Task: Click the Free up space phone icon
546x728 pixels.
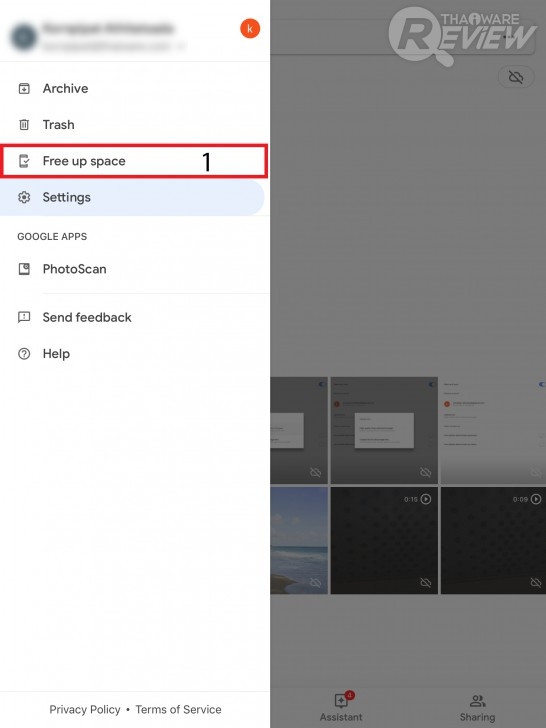Action: point(24,161)
